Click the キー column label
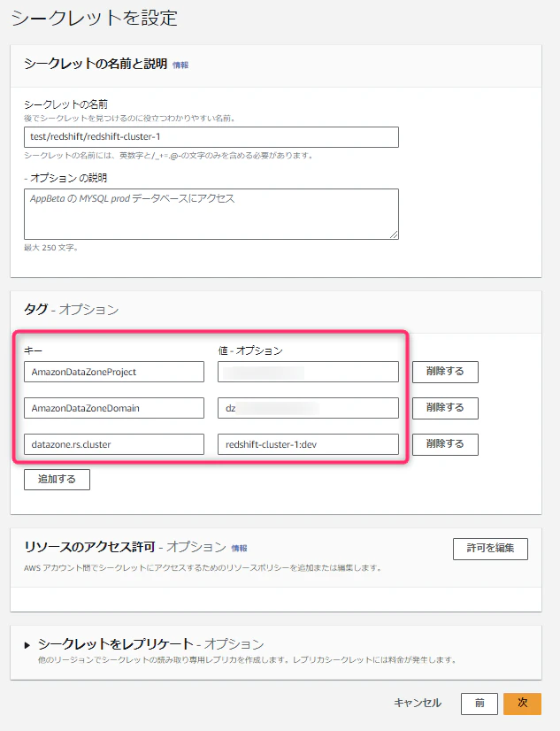The height and width of the screenshot is (731, 560). point(33,350)
